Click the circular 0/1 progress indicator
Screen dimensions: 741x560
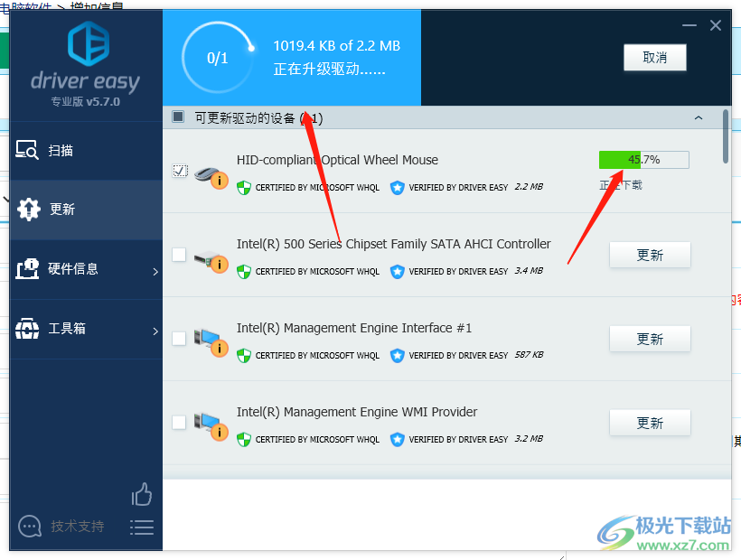(218, 58)
